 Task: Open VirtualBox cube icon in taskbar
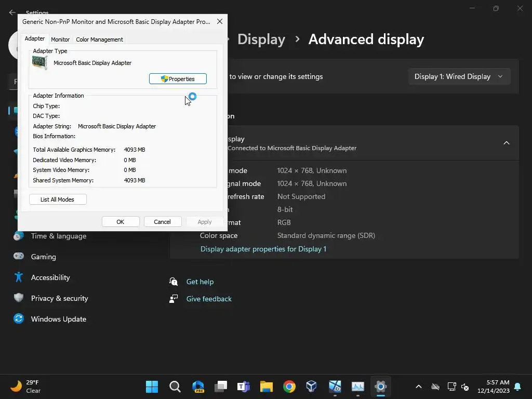coord(312,387)
